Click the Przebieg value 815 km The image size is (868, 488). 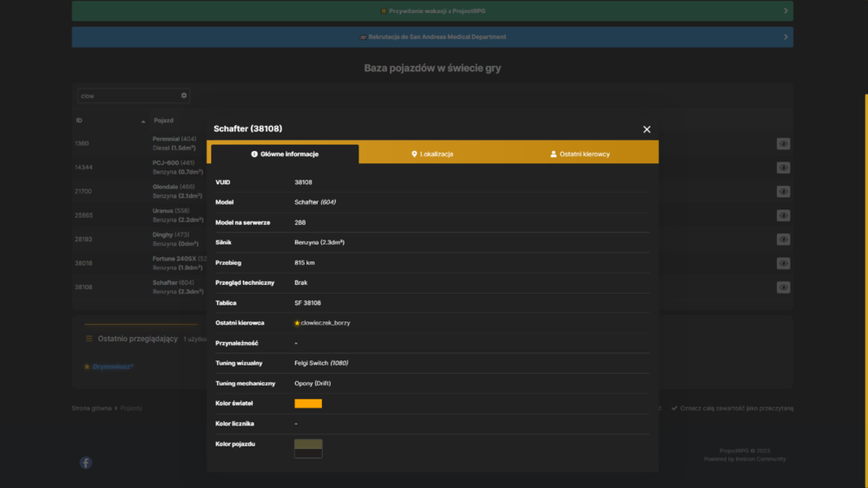pos(305,262)
